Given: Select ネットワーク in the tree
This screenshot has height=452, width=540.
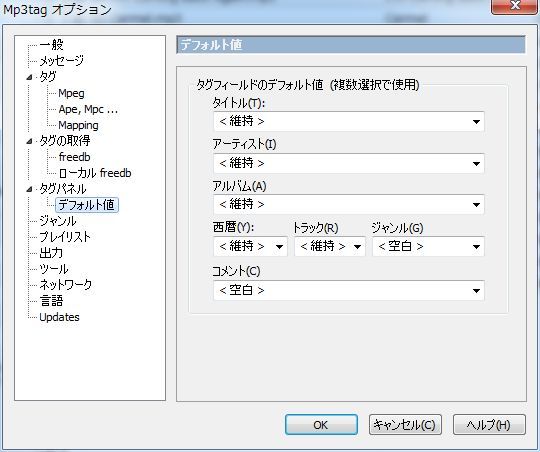Looking at the screenshot, I should point(65,285).
